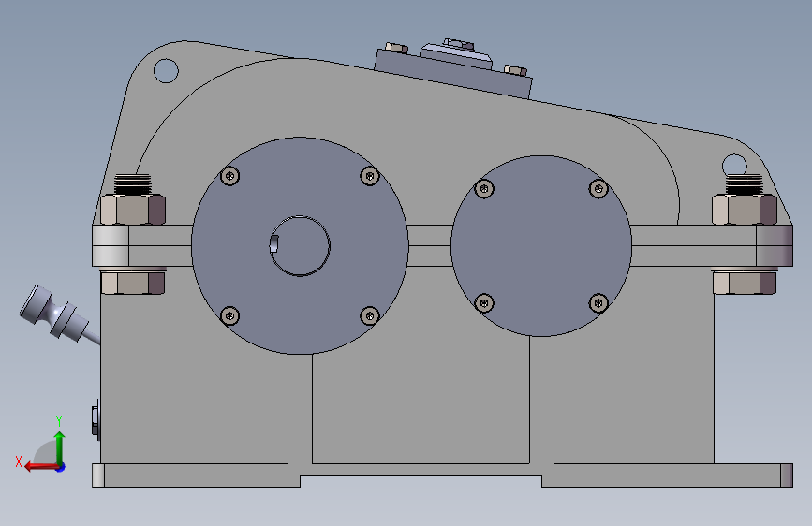Select the right bolt on the inspection cover
This screenshot has width=812, height=526.
click(516, 70)
